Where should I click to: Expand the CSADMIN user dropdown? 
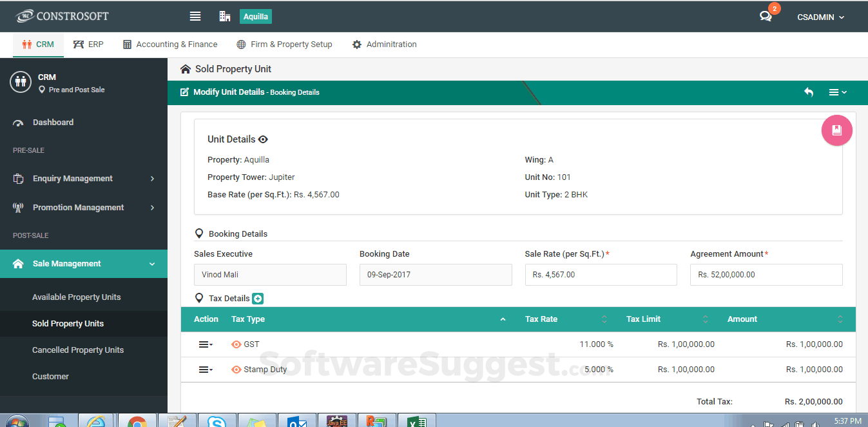(820, 17)
